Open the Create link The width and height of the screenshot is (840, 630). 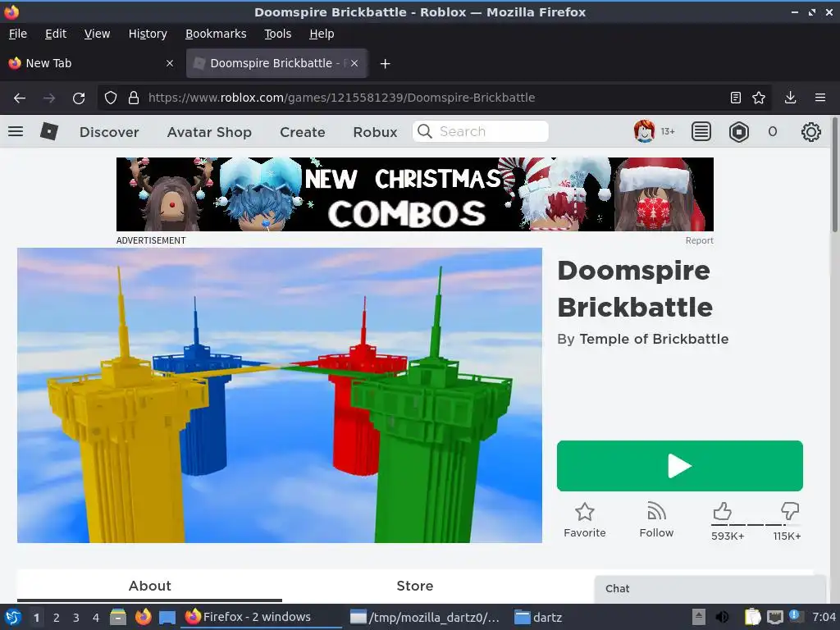pyautogui.click(x=302, y=132)
